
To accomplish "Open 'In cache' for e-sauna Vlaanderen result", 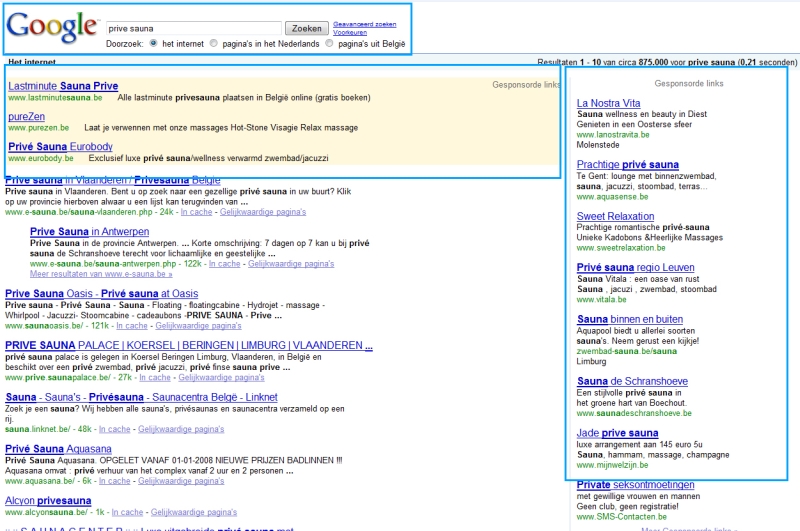I will (196, 212).
